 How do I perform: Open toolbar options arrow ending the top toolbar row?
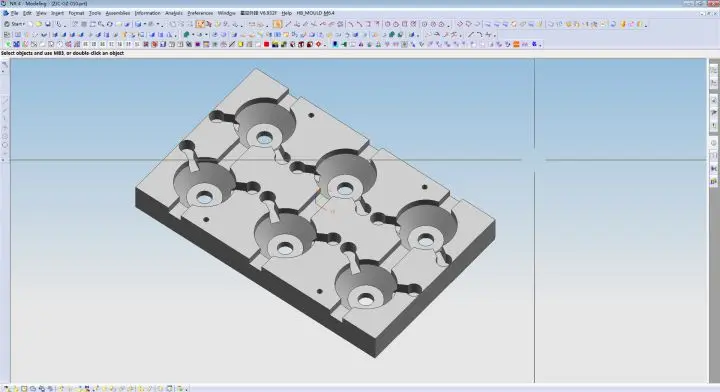tap(646, 25)
